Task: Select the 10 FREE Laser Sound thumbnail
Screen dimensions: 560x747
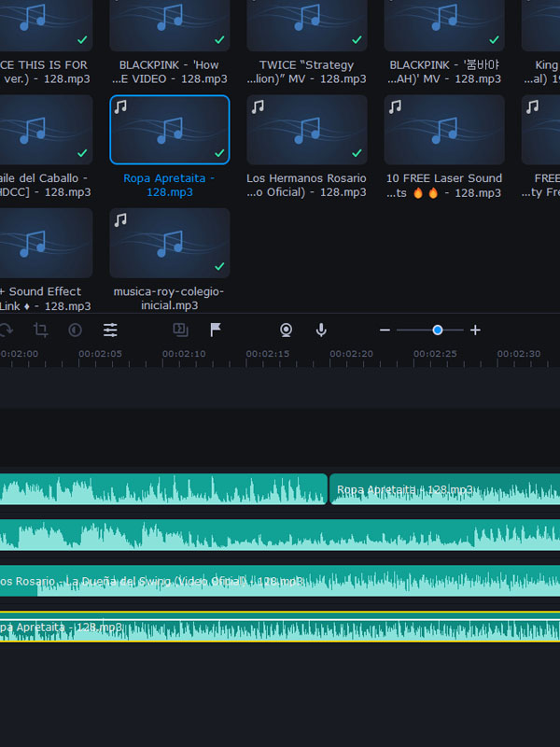Action: (443, 129)
